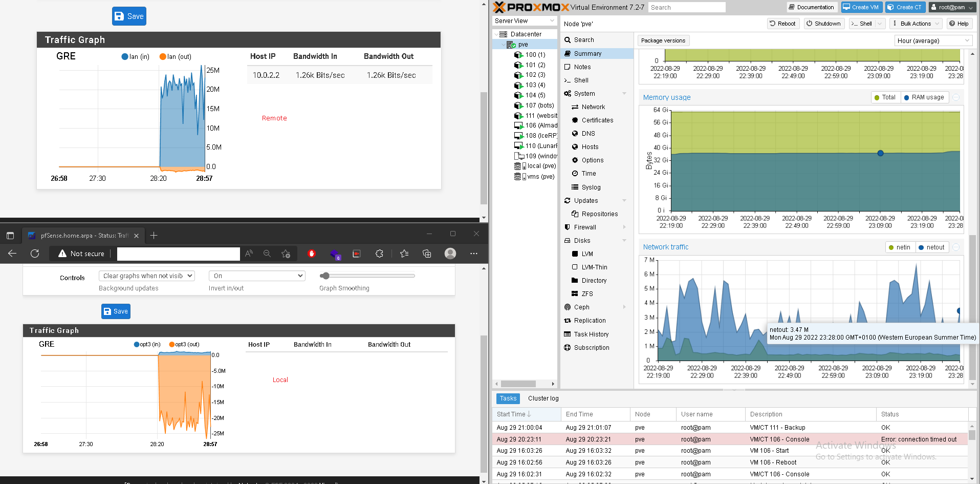Toggle the Total memory legend
The height and width of the screenshot is (484, 980).
pyautogui.click(x=885, y=97)
